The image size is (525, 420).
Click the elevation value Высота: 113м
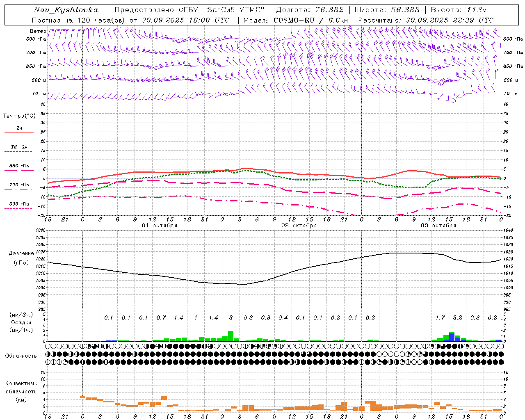pyautogui.click(x=459, y=10)
